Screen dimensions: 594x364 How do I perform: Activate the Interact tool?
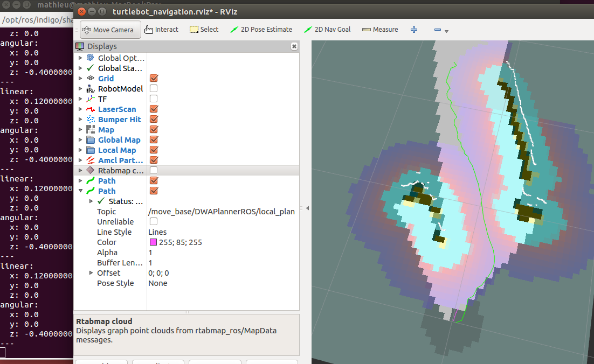point(161,30)
